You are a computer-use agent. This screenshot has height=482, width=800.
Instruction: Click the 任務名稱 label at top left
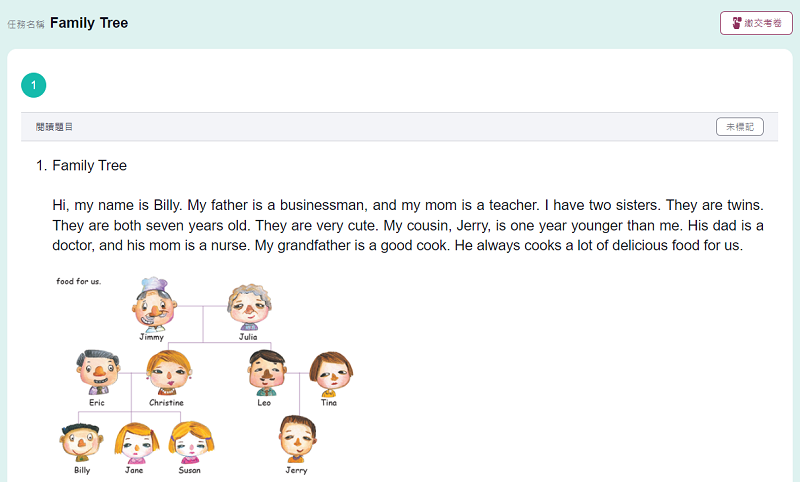25,24
